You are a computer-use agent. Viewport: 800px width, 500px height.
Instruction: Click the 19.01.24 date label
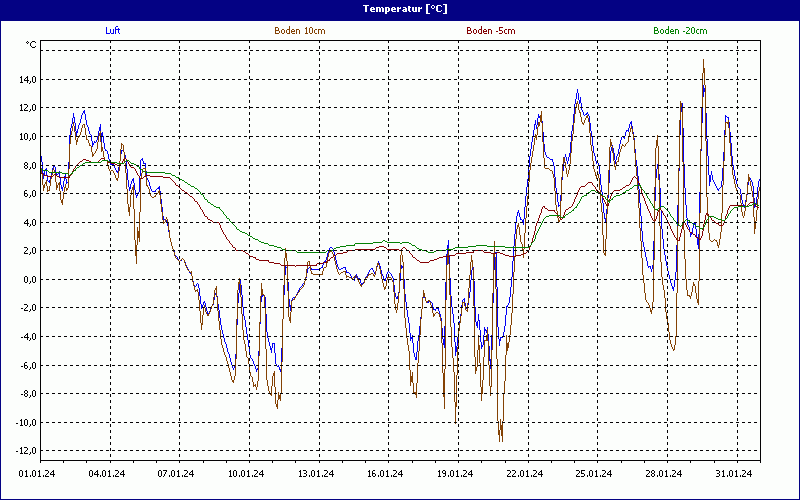coord(455,474)
